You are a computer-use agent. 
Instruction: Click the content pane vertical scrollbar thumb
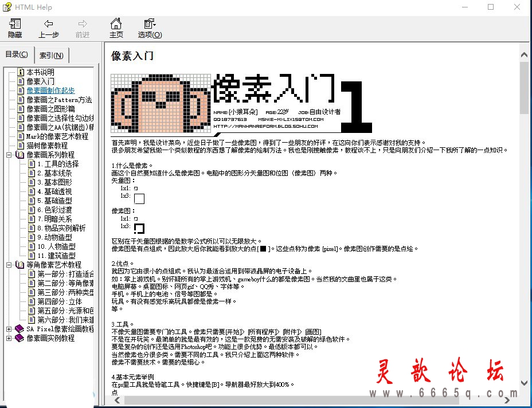pyautogui.click(x=524, y=87)
